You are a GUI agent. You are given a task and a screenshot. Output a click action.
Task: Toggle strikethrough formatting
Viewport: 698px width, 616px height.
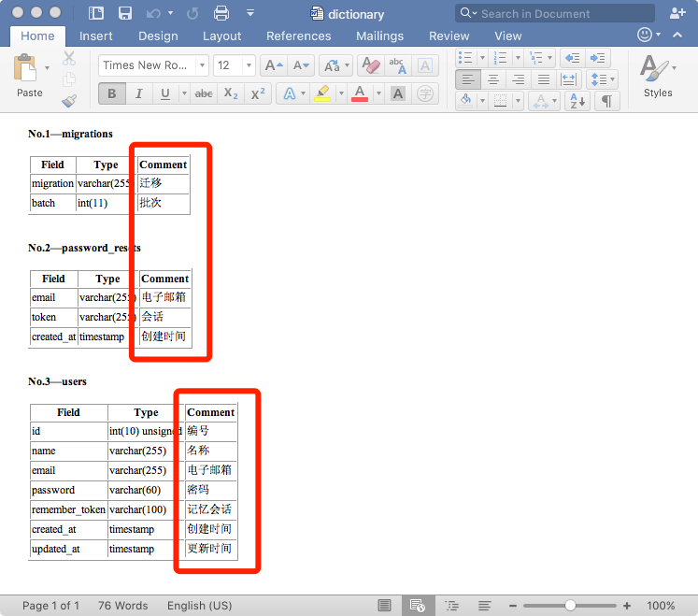pos(204,93)
